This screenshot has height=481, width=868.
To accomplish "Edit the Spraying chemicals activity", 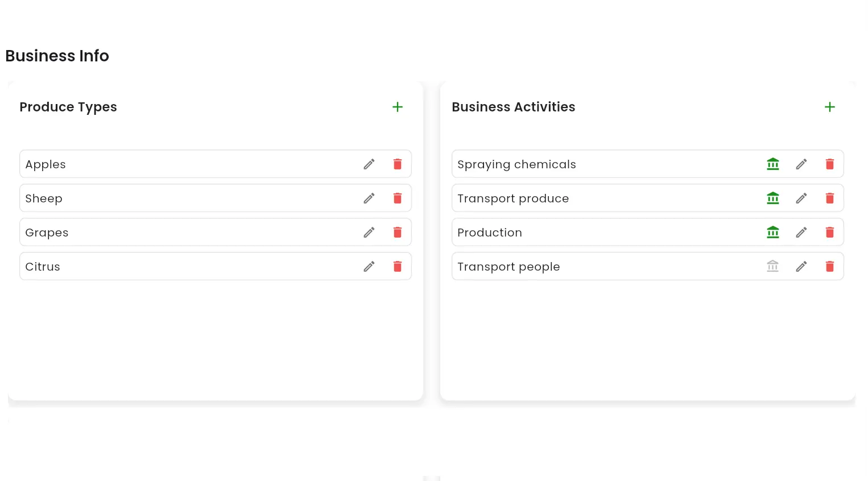I will (x=801, y=164).
